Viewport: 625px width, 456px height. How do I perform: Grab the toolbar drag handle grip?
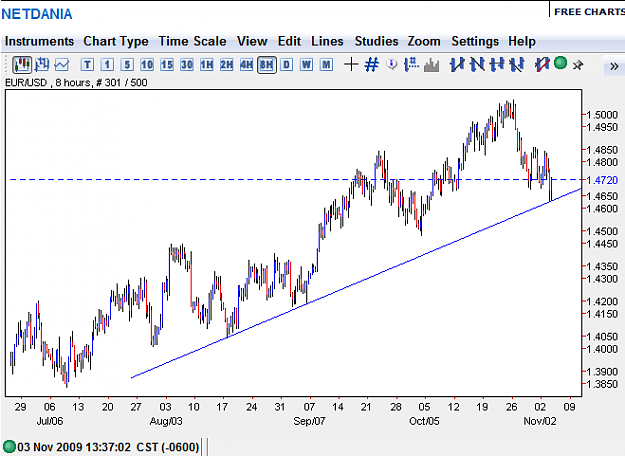(6, 65)
